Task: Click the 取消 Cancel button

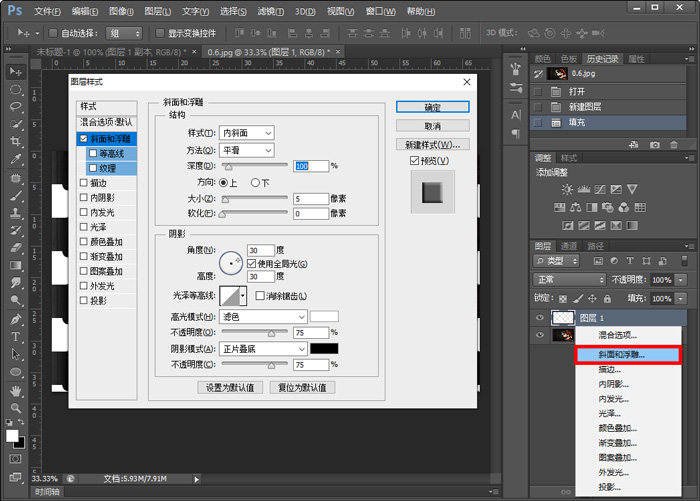Action: pos(433,126)
